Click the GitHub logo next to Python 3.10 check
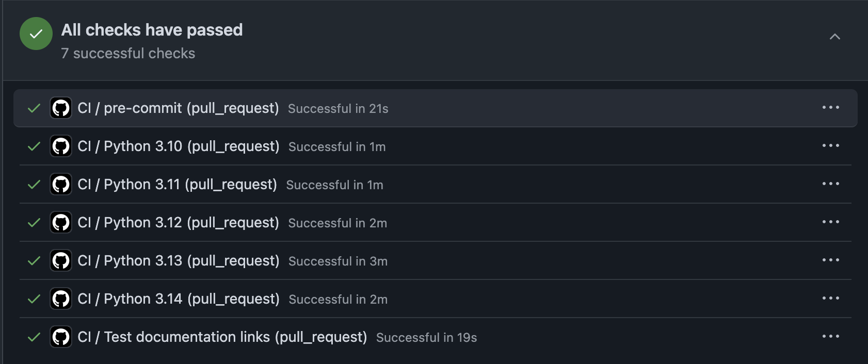This screenshot has height=364, width=868. click(x=61, y=146)
